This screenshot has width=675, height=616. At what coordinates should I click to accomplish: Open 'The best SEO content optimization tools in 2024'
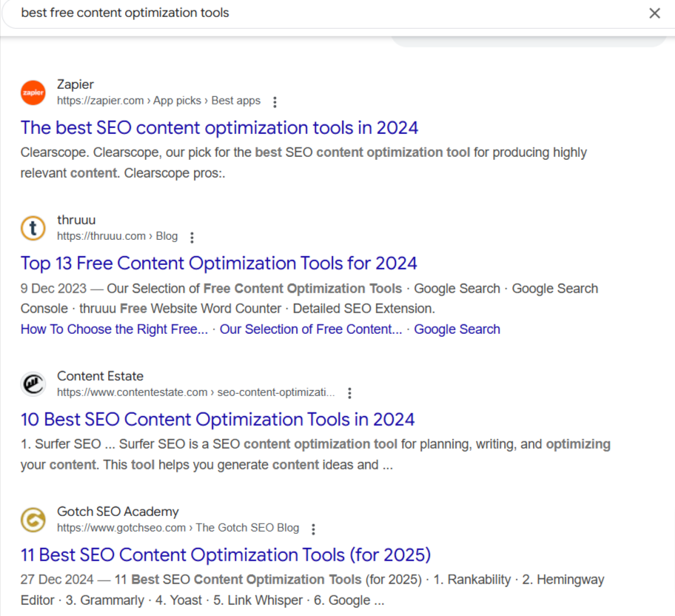(220, 128)
